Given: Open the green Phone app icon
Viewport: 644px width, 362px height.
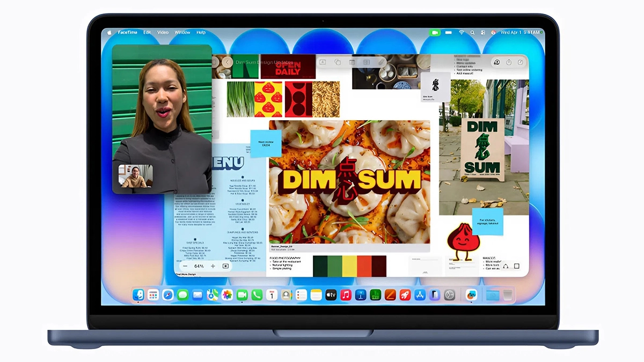Looking at the screenshot, I should [257, 294].
